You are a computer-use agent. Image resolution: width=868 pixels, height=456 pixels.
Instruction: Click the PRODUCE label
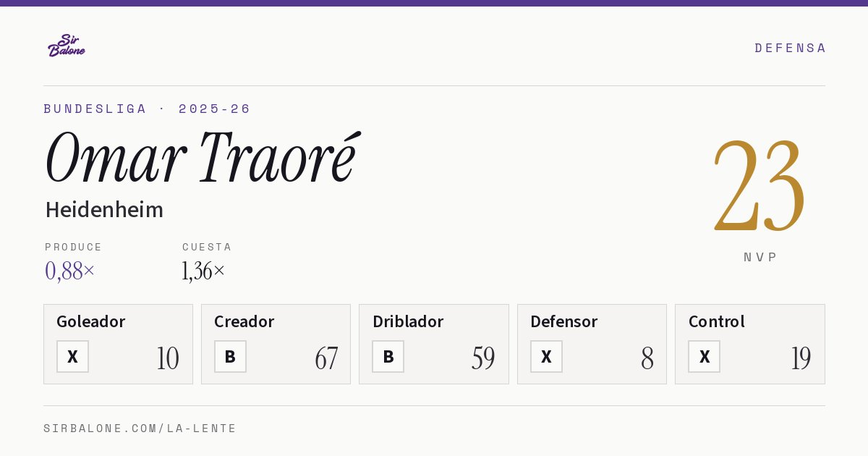74,247
